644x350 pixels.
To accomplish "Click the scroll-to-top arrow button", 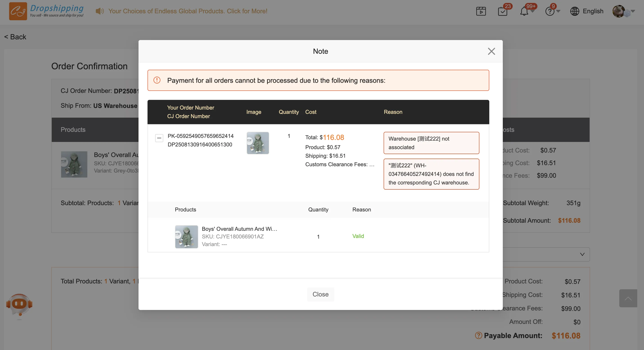I will point(628,298).
